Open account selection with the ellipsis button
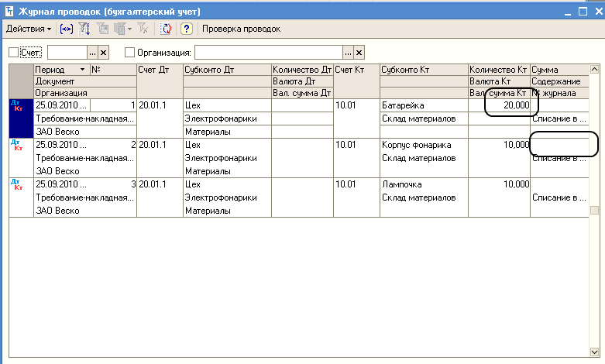Image resolution: width=605 pixels, height=364 pixels. tap(93, 53)
